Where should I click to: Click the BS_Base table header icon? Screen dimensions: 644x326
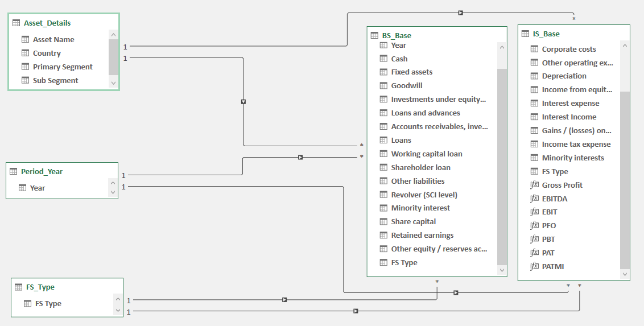(374, 35)
